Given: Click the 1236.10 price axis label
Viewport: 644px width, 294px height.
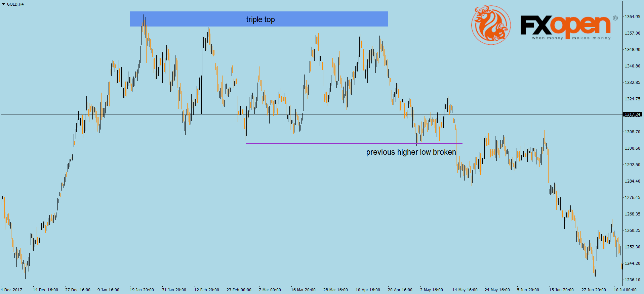Looking at the screenshot, I should coord(632,280).
